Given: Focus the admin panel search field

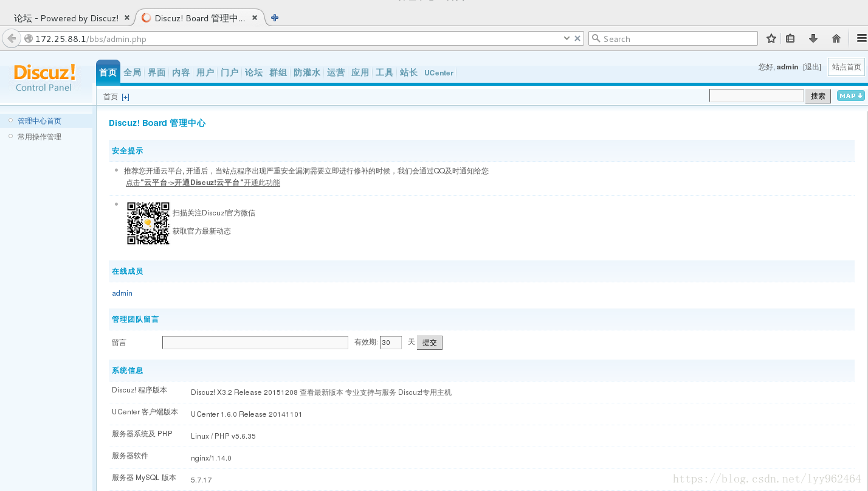Looking at the screenshot, I should 756,96.
